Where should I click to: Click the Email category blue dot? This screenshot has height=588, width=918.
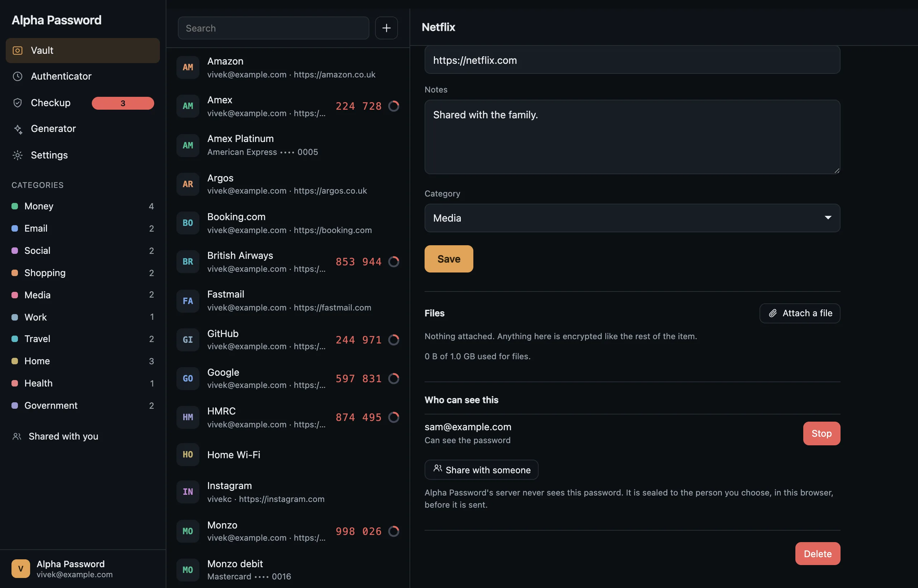click(x=15, y=229)
